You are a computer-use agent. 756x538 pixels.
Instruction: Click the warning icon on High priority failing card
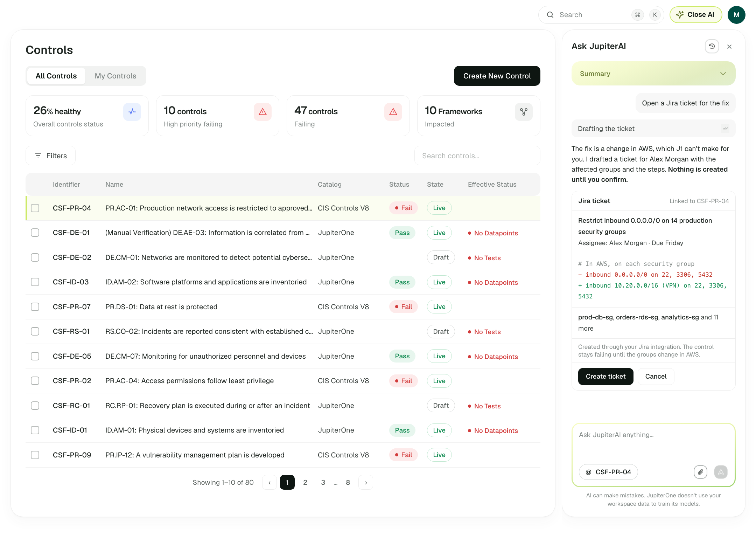tap(262, 112)
